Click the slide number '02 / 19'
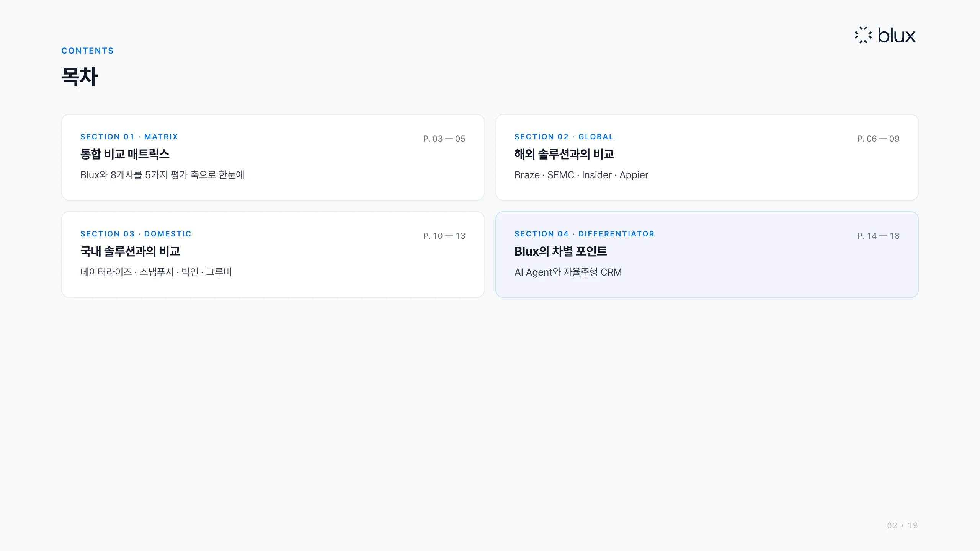The width and height of the screenshot is (980, 551). (902, 525)
